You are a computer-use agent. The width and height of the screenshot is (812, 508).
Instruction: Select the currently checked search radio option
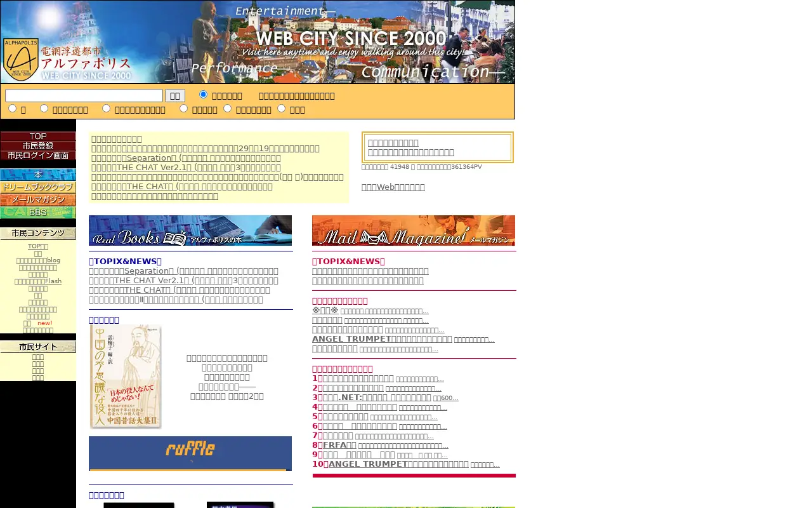click(x=204, y=95)
